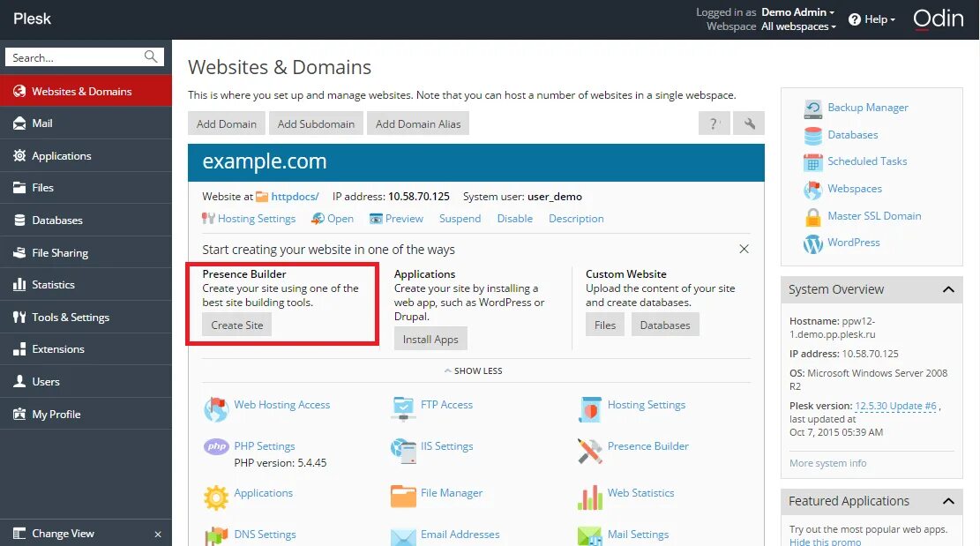Collapse tools with SHOW LESS
The height and width of the screenshot is (546, 980).
(473, 371)
